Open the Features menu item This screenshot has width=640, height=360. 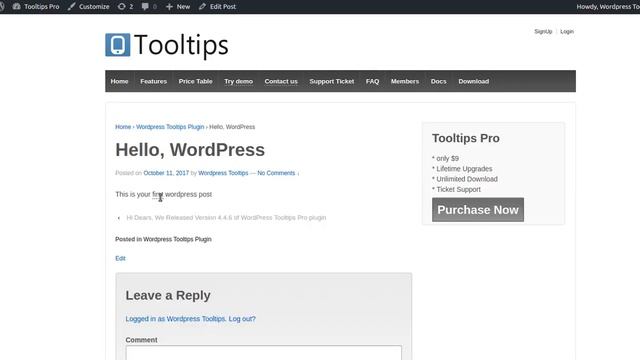(153, 81)
